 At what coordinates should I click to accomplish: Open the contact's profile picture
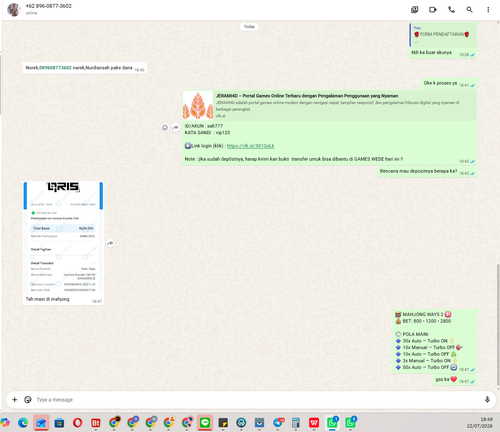(14, 9)
